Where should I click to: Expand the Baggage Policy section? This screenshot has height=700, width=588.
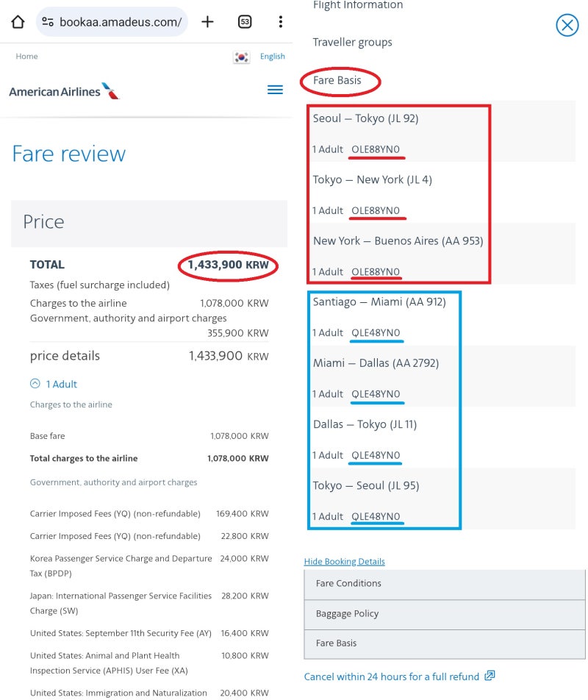(x=445, y=614)
